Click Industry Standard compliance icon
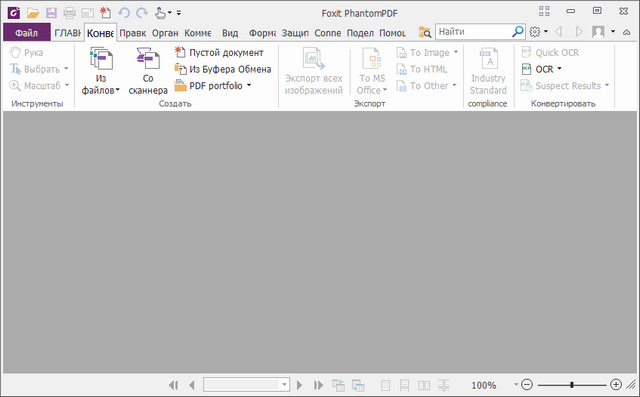The width and height of the screenshot is (640, 397). tap(488, 71)
